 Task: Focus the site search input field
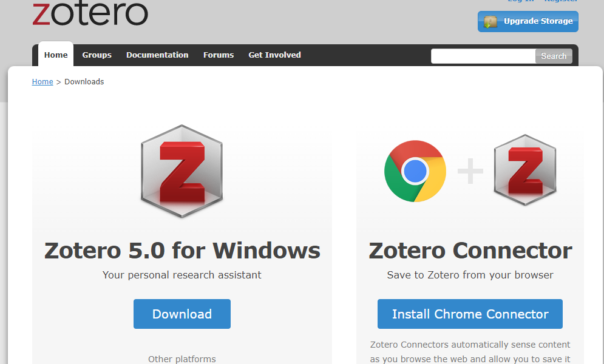point(483,56)
